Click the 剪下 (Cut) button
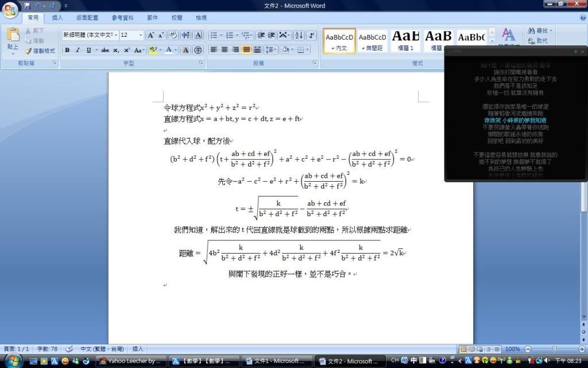The width and height of the screenshot is (588, 368). 34,30
